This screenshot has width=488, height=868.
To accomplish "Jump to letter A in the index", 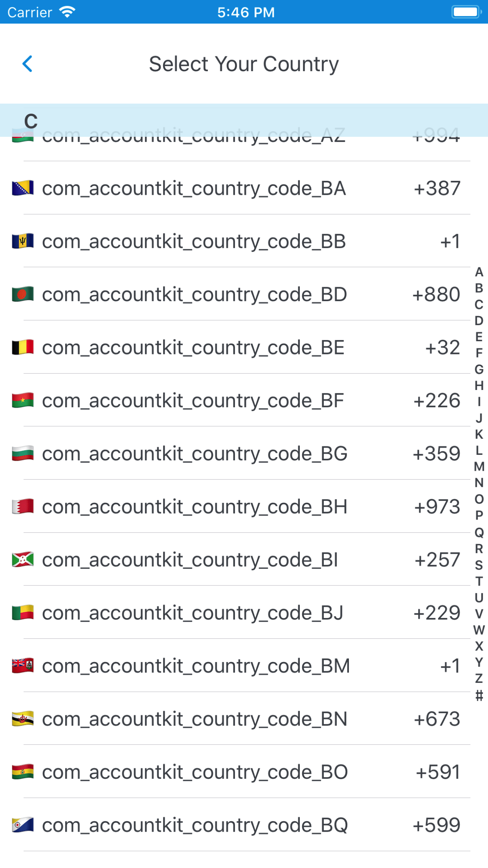I will pos(479,272).
